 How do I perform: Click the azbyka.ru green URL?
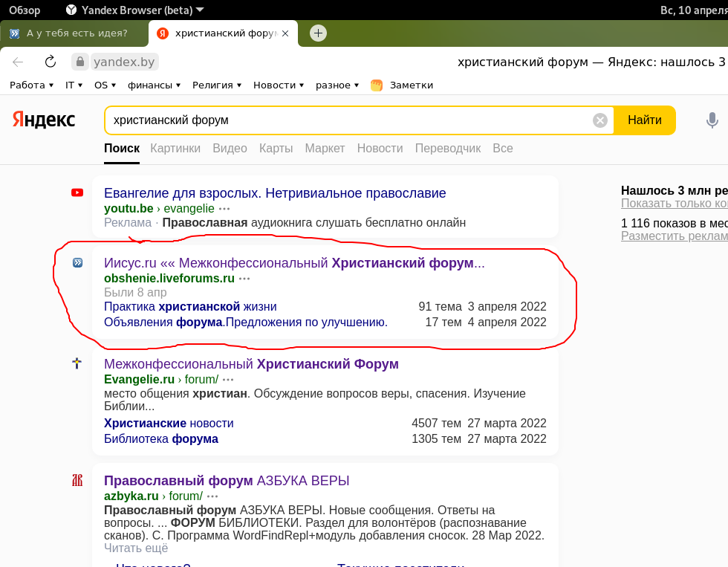click(131, 496)
